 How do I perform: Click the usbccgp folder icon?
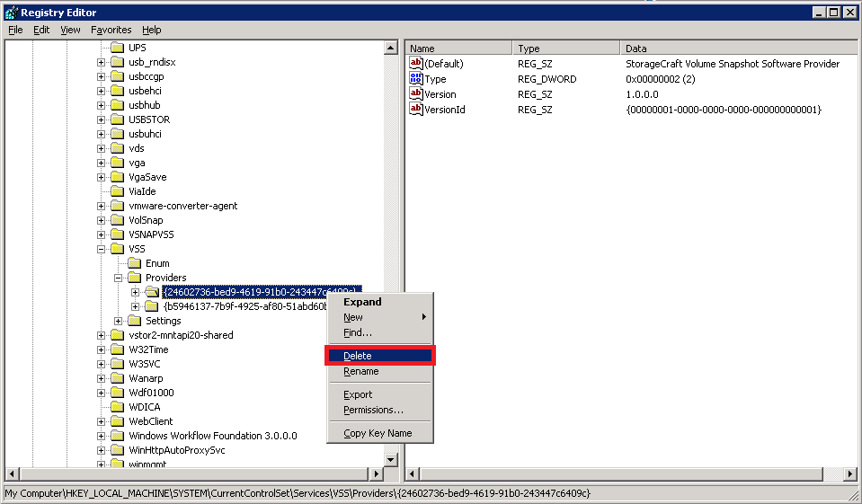pyautogui.click(x=117, y=75)
